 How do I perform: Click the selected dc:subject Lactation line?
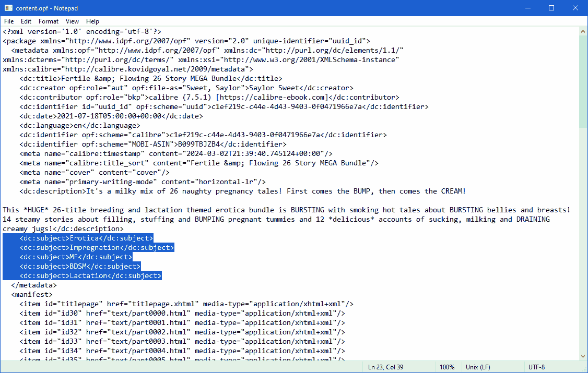(90, 275)
